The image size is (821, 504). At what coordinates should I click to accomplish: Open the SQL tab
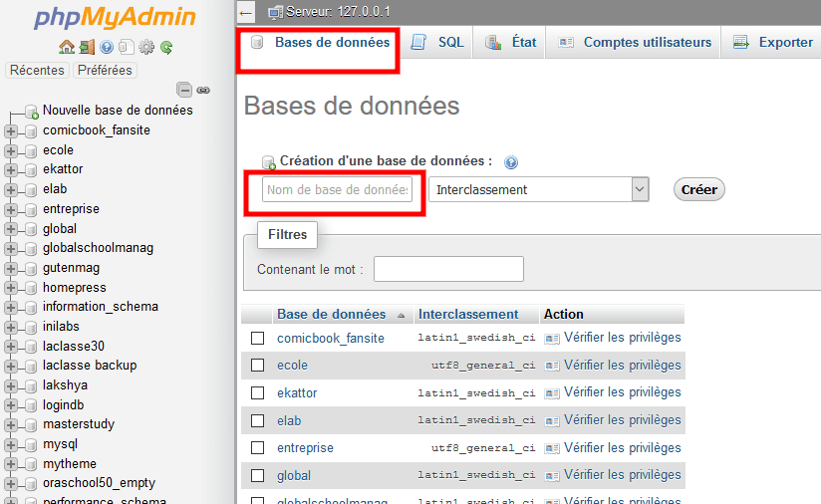tap(437, 43)
